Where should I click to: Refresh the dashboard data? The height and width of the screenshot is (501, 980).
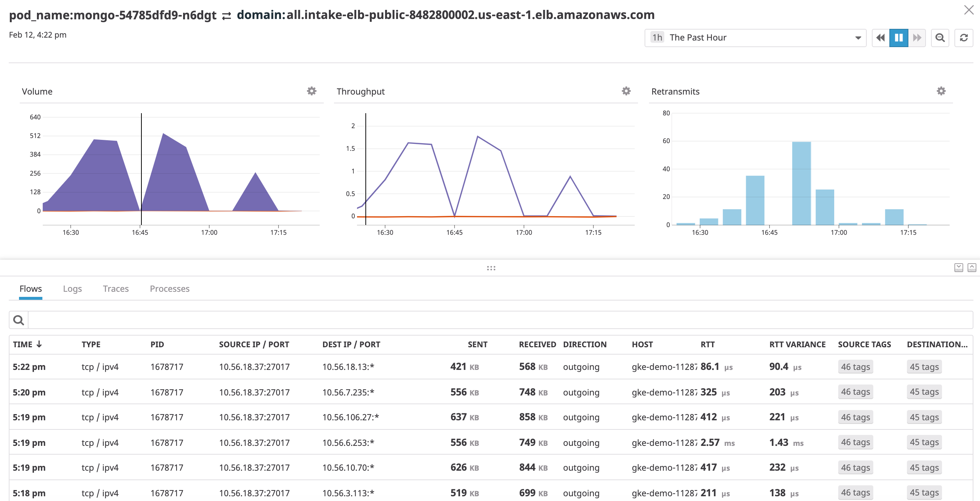pyautogui.click(x=964, y=38)
